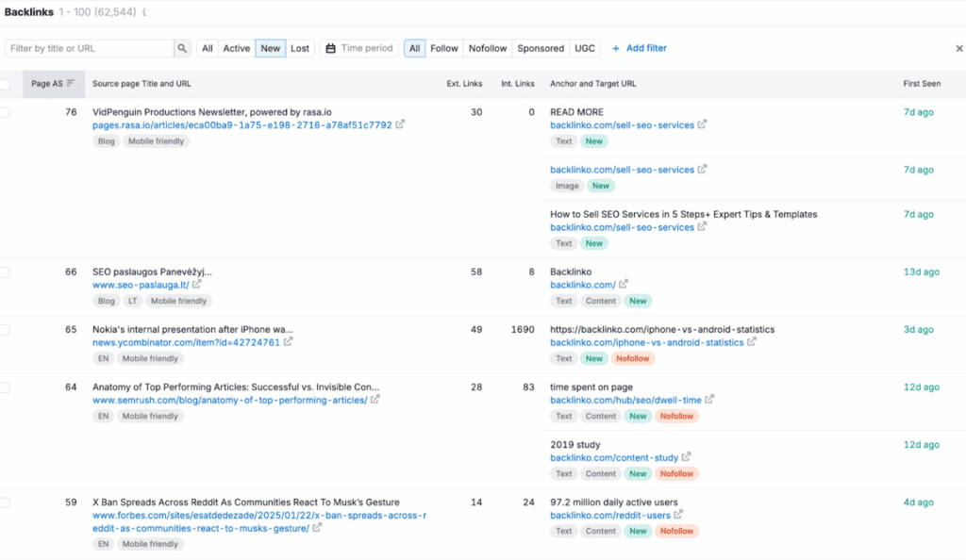Click the '2019 study' anchor text

(575, 444)
